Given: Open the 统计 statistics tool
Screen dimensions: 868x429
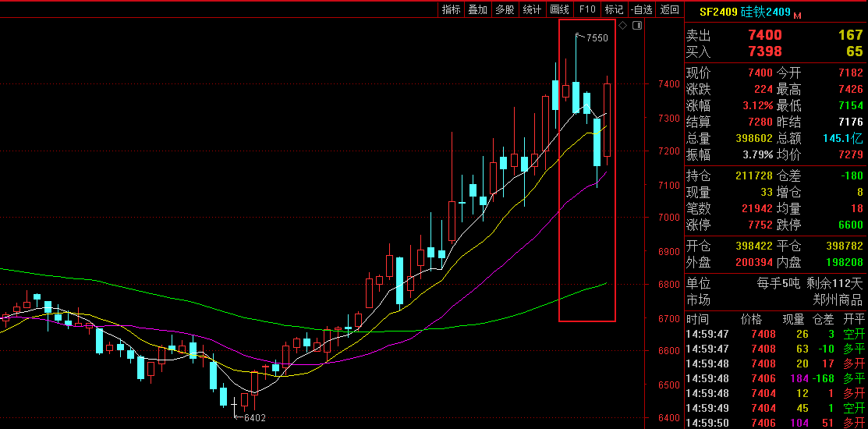Looking at the screenshot, I should (532, 9).
